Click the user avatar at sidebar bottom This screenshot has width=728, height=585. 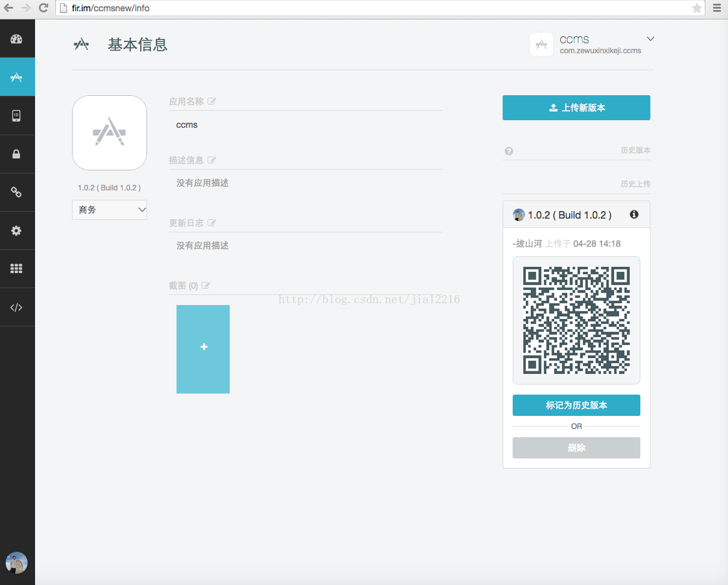point(17,562)
